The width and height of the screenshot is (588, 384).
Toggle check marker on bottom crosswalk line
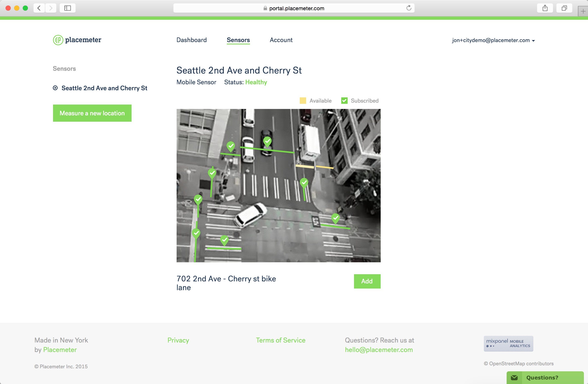[224, 240]
